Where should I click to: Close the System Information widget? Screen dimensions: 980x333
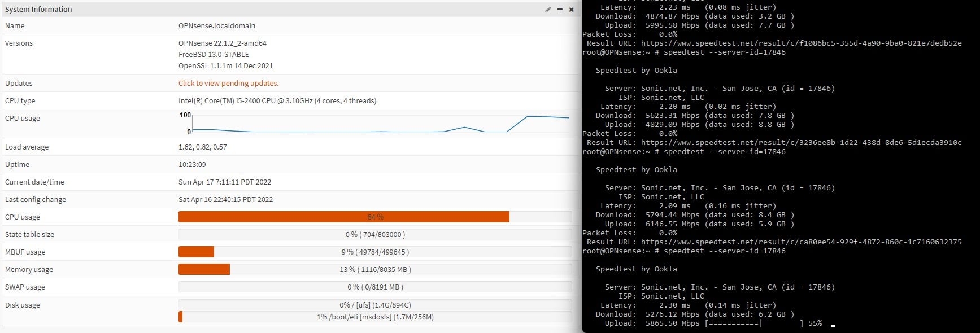(x=571, y=10)
